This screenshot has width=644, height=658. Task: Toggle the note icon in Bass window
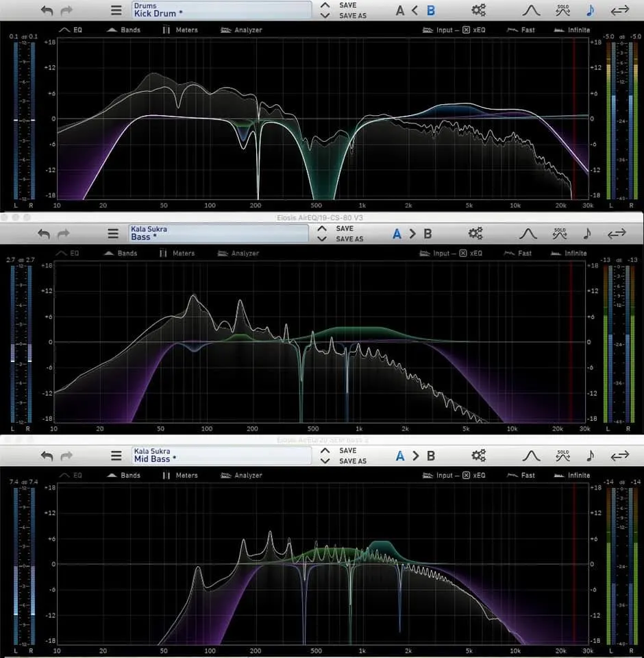point(587,233)
